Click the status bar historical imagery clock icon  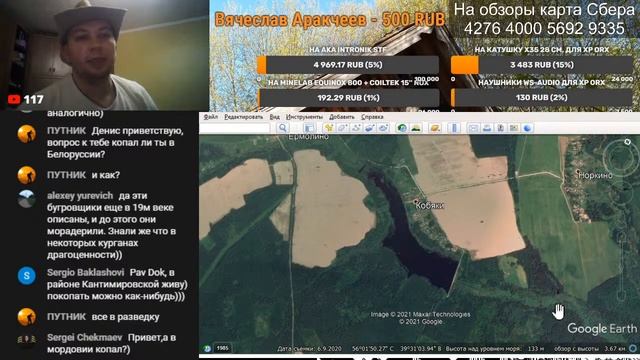207,348
